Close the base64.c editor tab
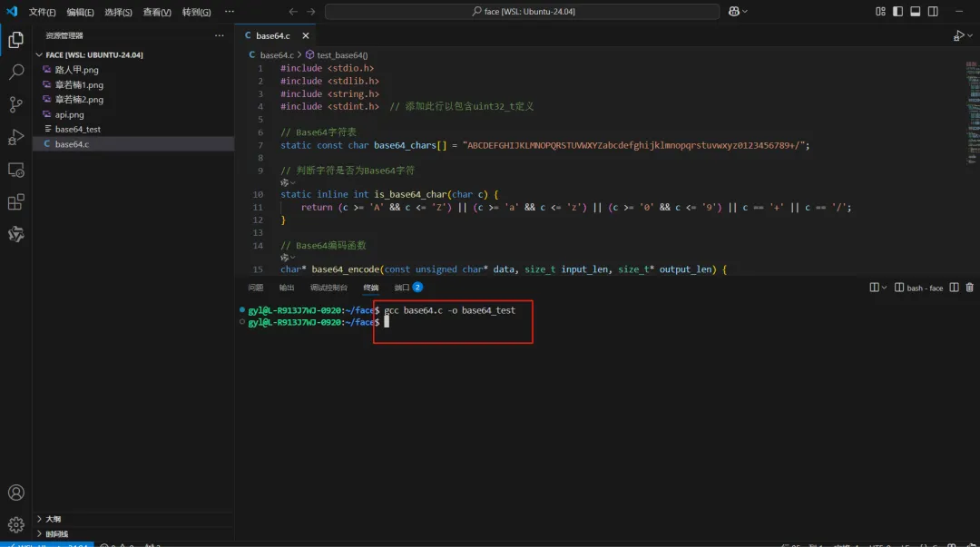The height and width of the screenshot is (547, 980). (306, 35)
